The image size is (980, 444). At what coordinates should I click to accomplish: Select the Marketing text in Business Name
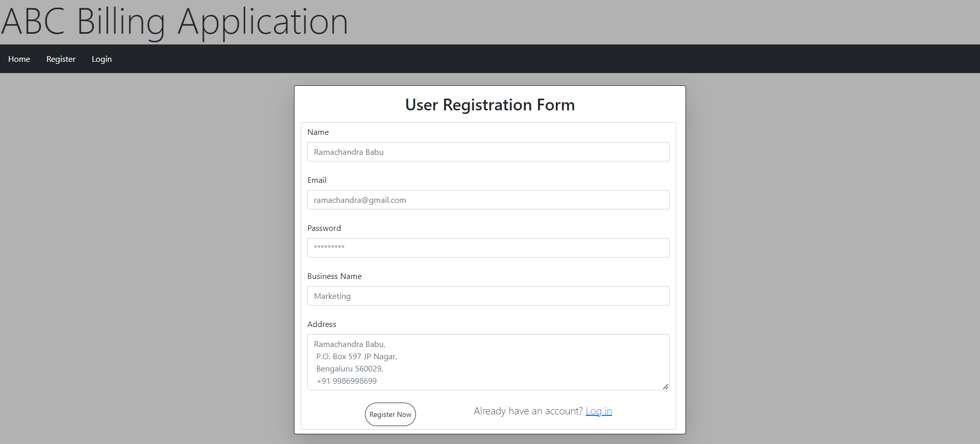pos(332,296)
